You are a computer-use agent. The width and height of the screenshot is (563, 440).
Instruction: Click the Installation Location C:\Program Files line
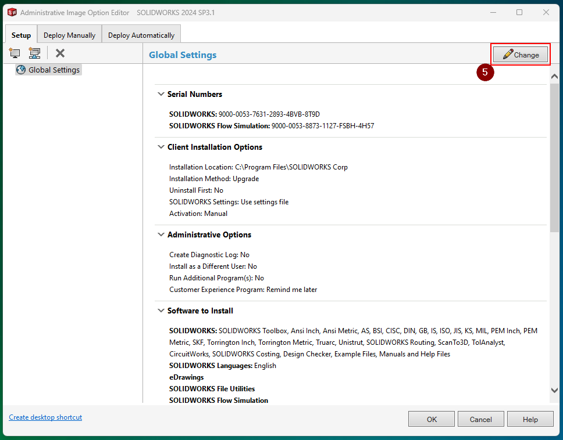click(259, 167)
